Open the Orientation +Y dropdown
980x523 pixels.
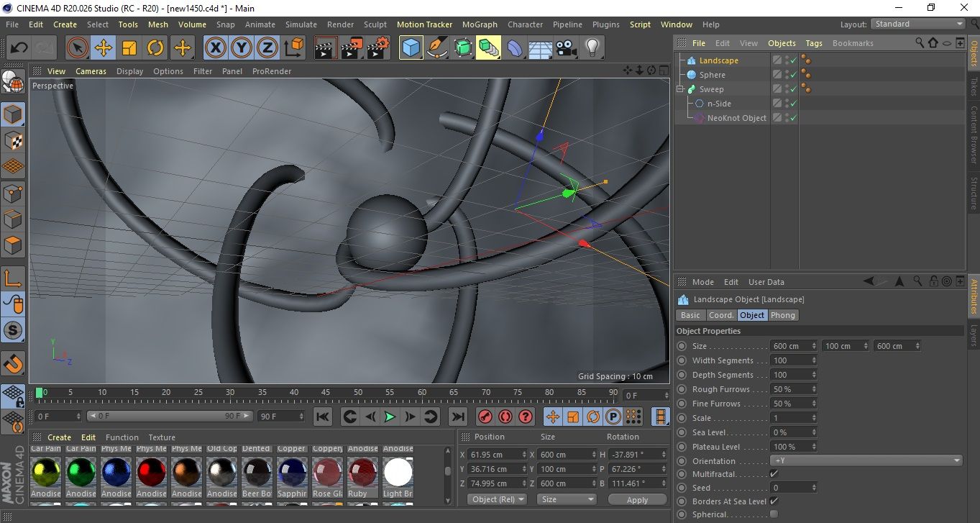[x=866, y=460]
